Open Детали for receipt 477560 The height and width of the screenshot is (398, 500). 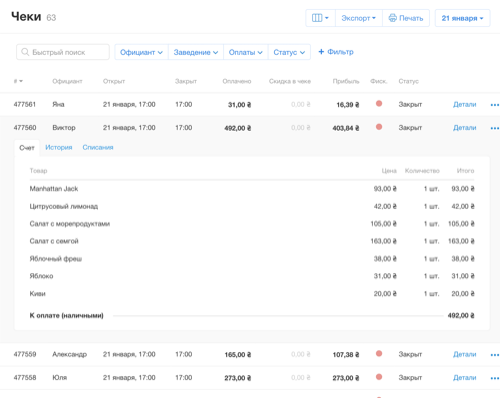coord(464,128)
